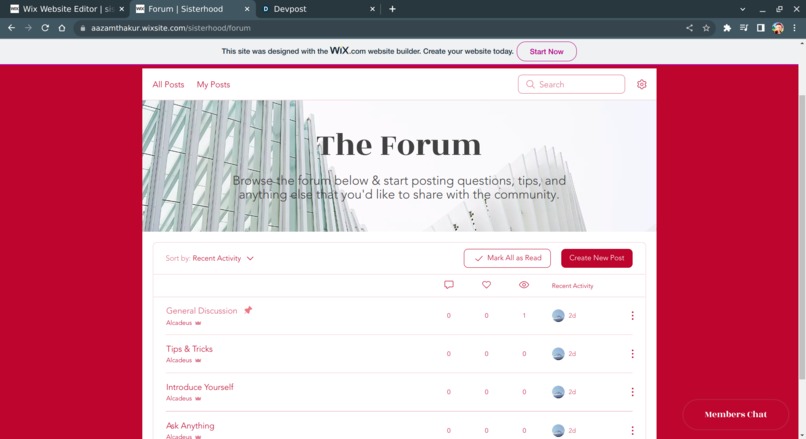Open the Chrome three-dot menu
Screen dimensions: 806x439
pos(794,28)
